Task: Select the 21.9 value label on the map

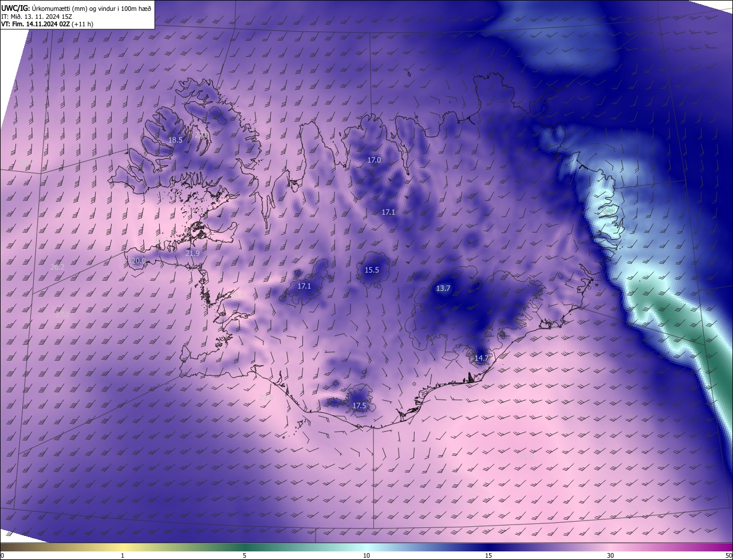Action: [193, 253]
